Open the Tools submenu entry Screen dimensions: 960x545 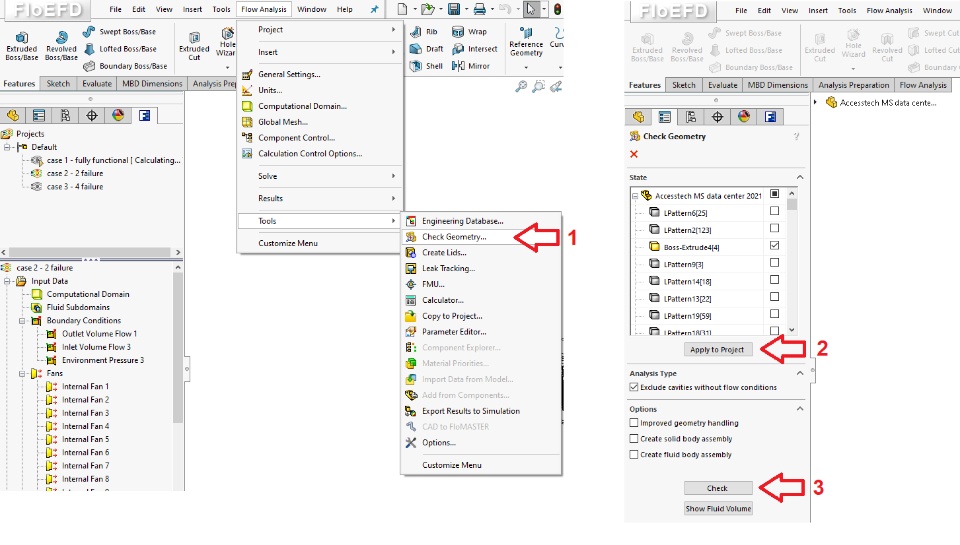[x=319, y=221]
